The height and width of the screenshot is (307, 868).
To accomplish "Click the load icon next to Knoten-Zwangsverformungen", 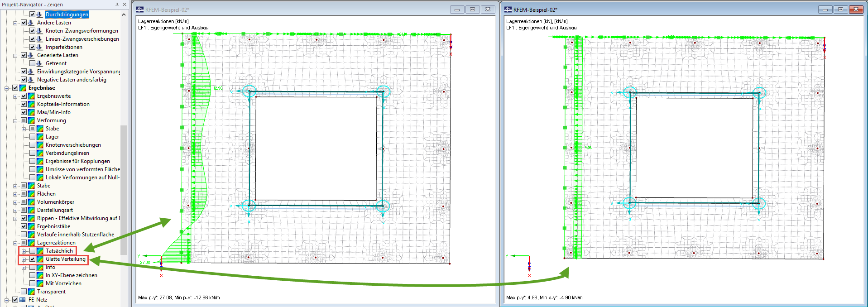I will coord(39,31).
